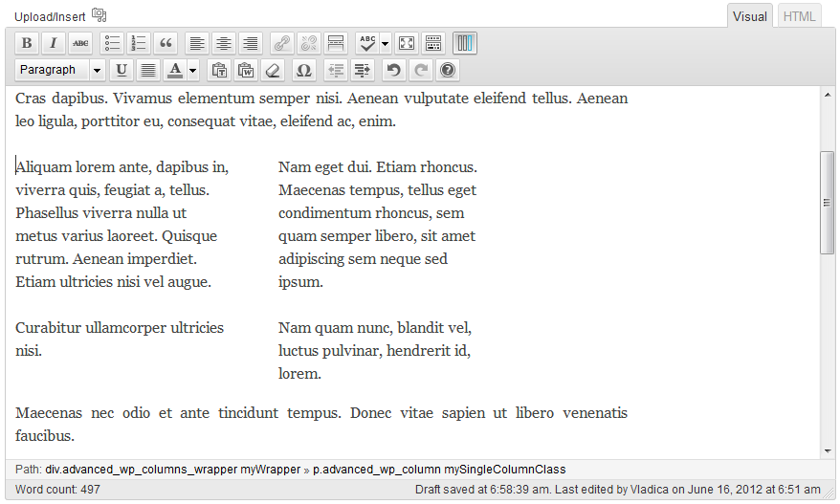
Task: Paste from Word
Action: pos(246,70)
